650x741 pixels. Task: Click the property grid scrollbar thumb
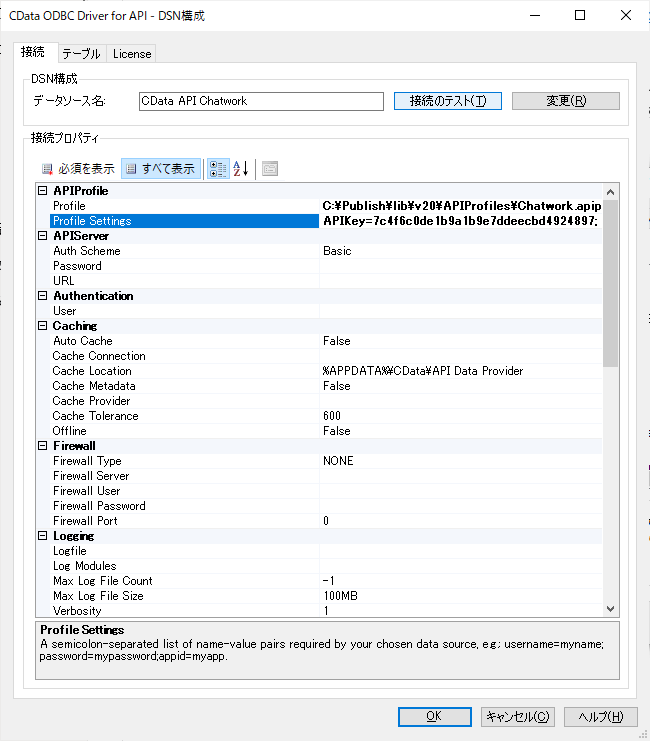610,283
